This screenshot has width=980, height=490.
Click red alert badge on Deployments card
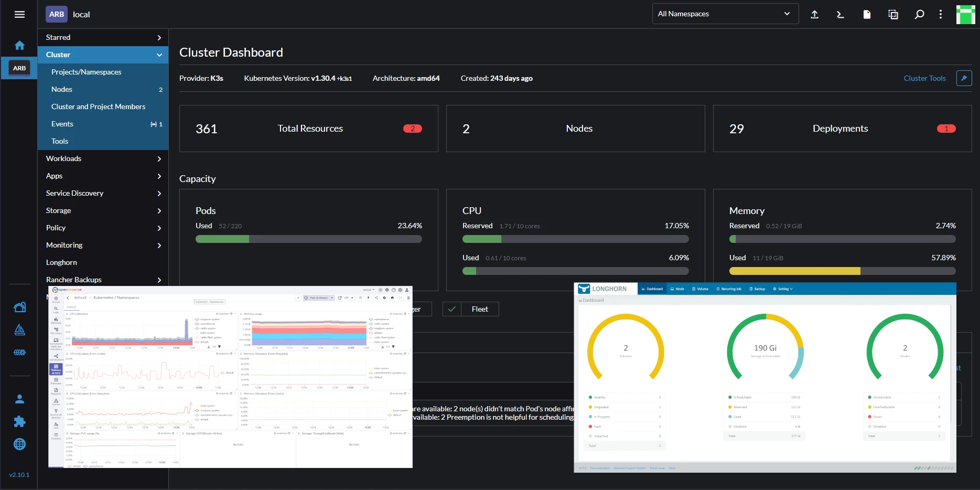click(x=946, y=129)
